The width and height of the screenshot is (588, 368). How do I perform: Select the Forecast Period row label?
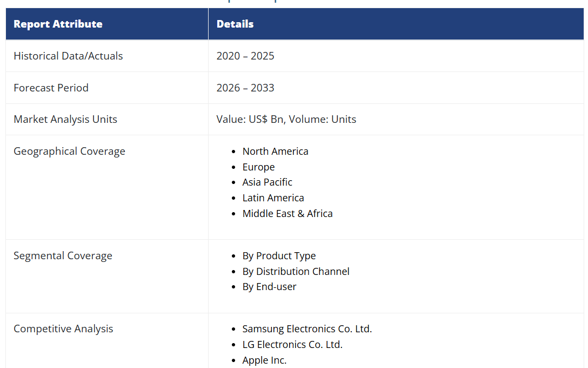coord(51,88)
